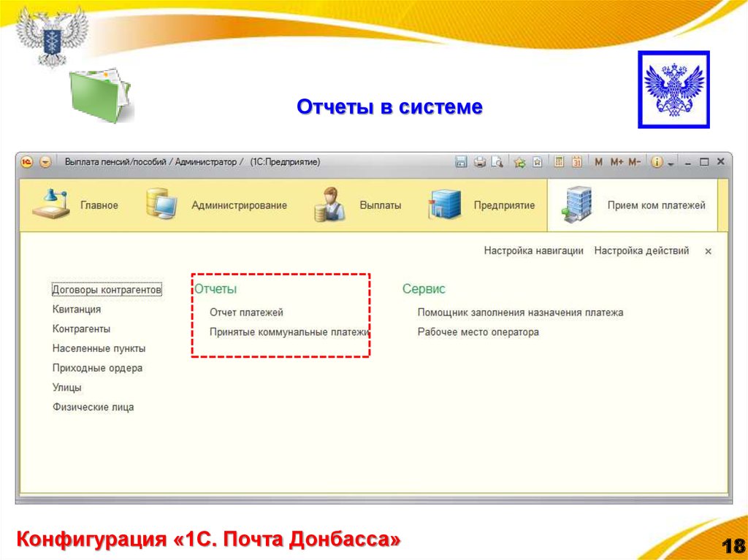Click the Save diskette icon
The width and height of the screenshot is (748, 560).
(461, 162)
